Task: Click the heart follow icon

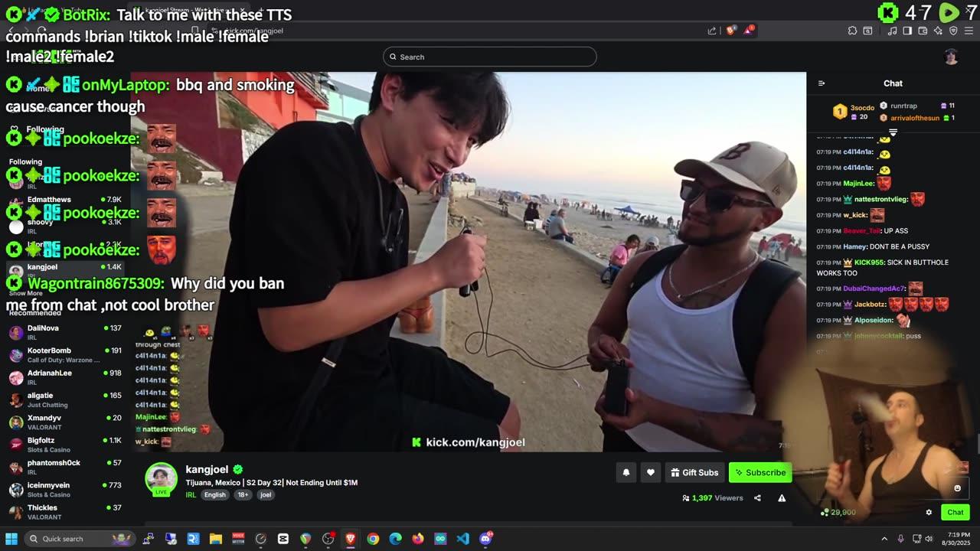Action: tap(651, 472)
